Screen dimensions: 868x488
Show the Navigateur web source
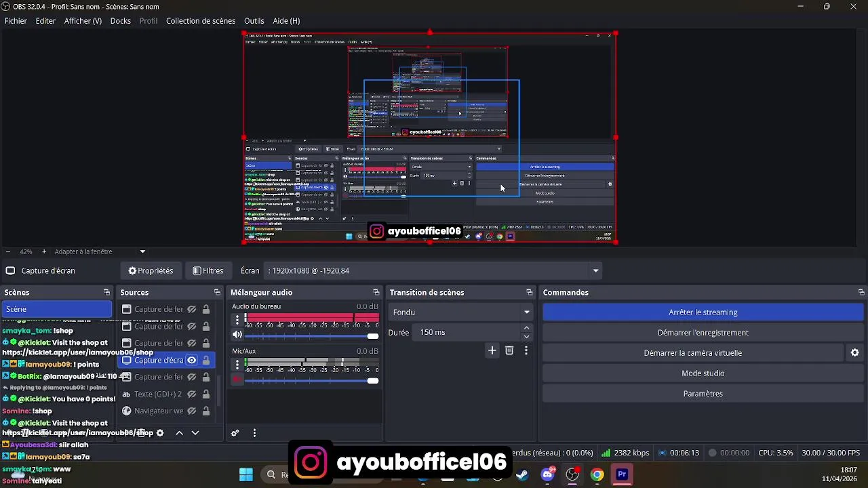pyautogui.click(x=192, y=411)
